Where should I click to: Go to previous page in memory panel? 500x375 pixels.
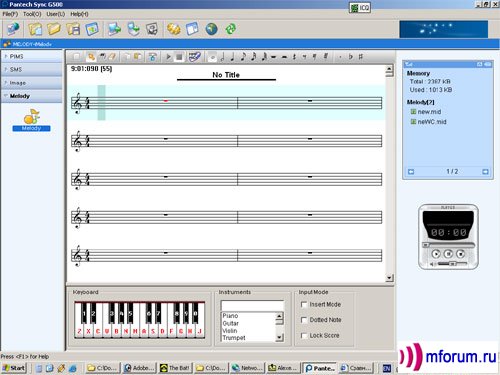click(x=411, y=172)
